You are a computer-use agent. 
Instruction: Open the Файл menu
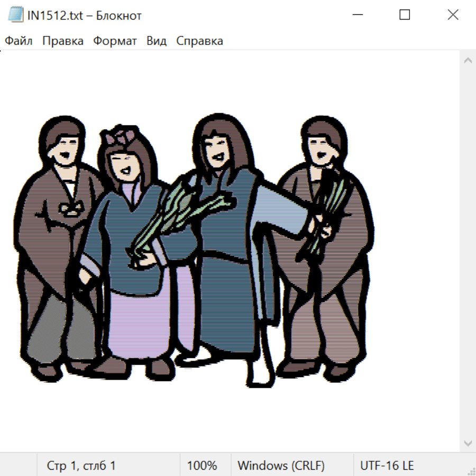pos(19,41)
